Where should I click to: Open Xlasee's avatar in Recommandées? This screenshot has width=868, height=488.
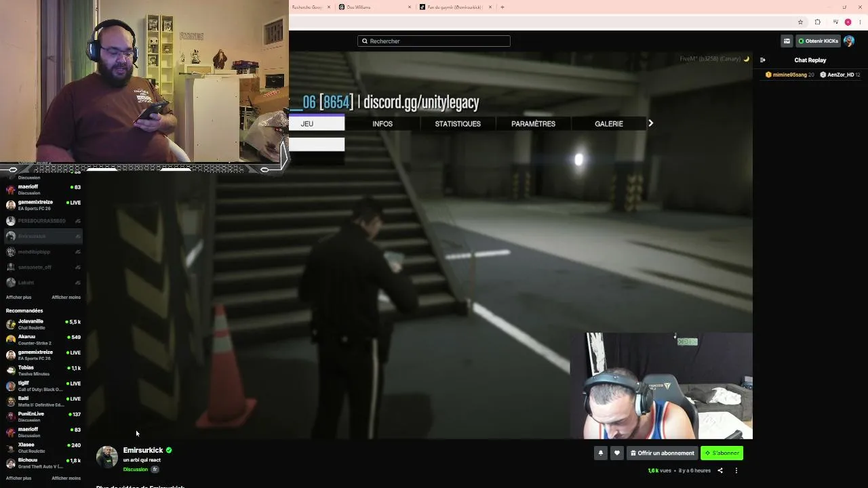(11, 447)
